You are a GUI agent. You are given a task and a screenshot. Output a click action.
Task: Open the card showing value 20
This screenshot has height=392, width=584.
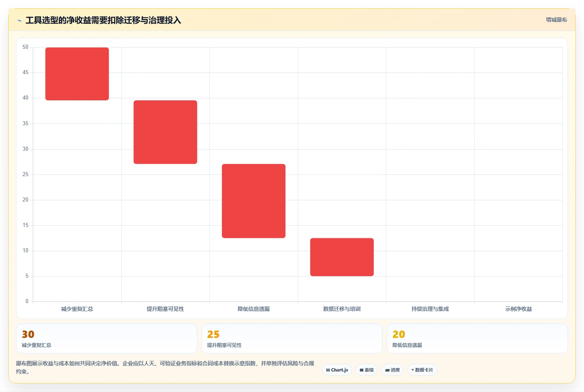pyautogui.click(x=477, y=338)
